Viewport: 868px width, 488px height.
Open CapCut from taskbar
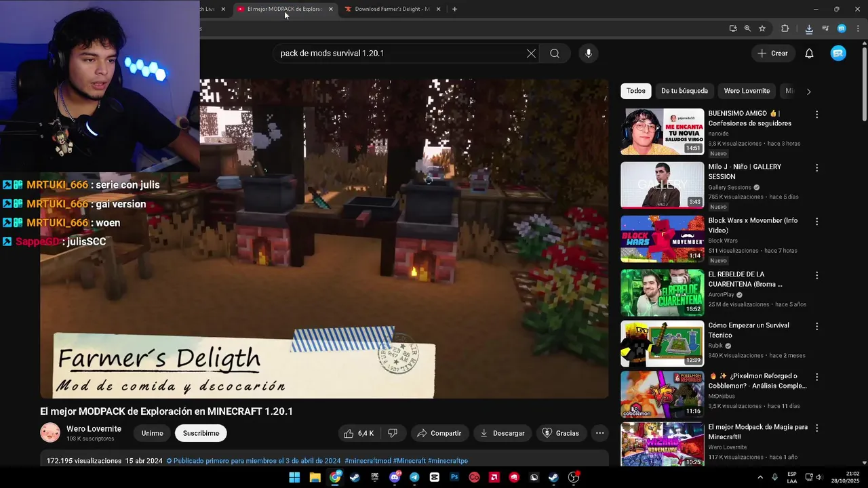click(x=434, y=477)
